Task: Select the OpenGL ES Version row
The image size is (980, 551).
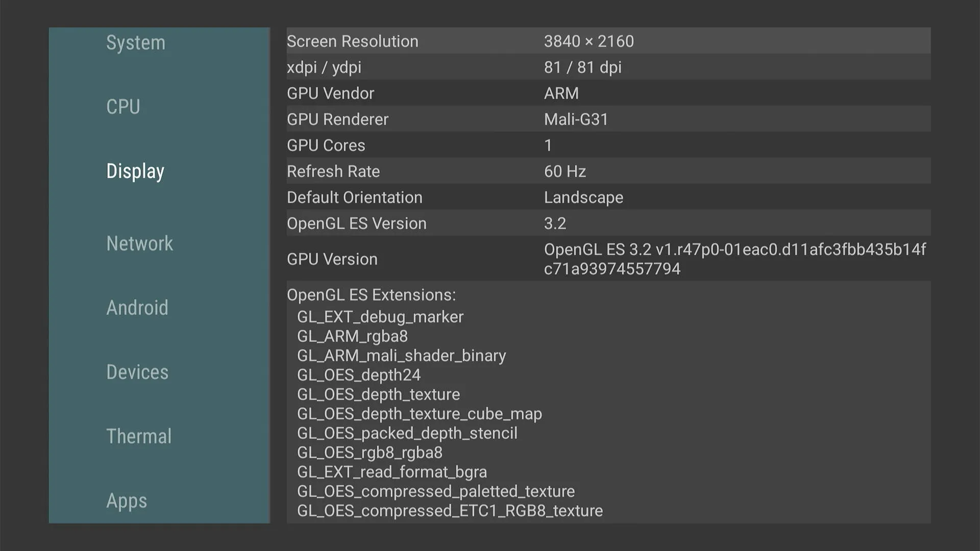Action: coord(607,223)
